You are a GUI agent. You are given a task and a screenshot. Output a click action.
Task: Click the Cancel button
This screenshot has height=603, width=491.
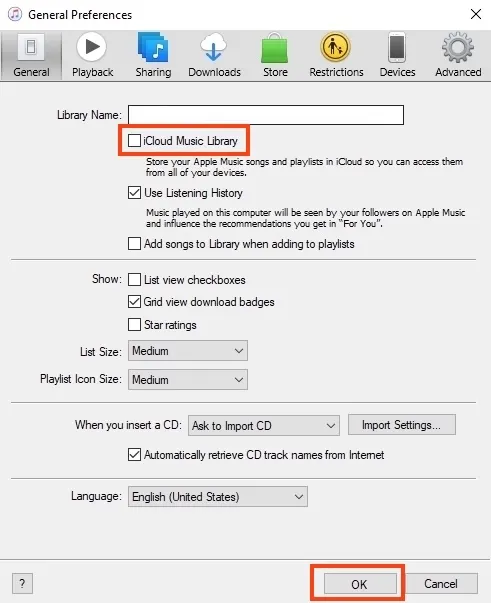tap(441, 584)
